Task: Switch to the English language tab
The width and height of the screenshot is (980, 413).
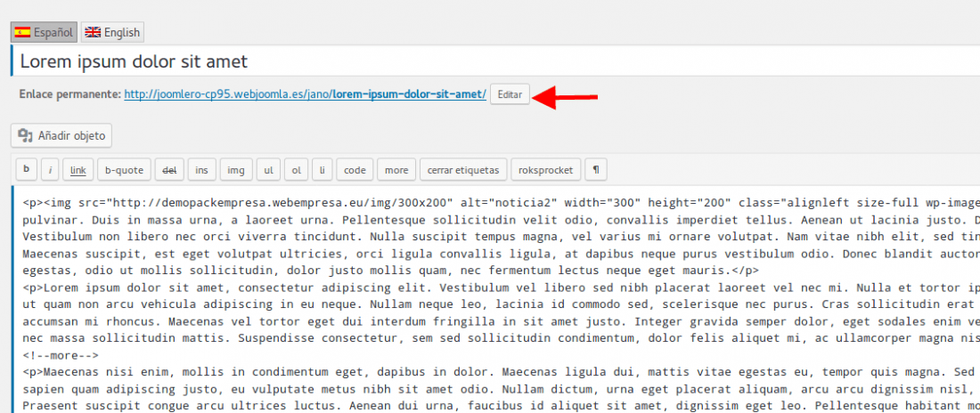Action: pos(112,33)
